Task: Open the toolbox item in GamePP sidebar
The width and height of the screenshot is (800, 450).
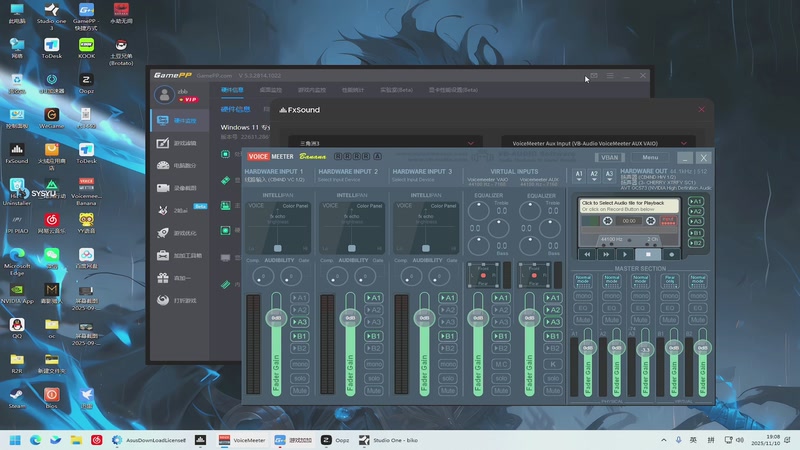Action: tap(180, 255)
